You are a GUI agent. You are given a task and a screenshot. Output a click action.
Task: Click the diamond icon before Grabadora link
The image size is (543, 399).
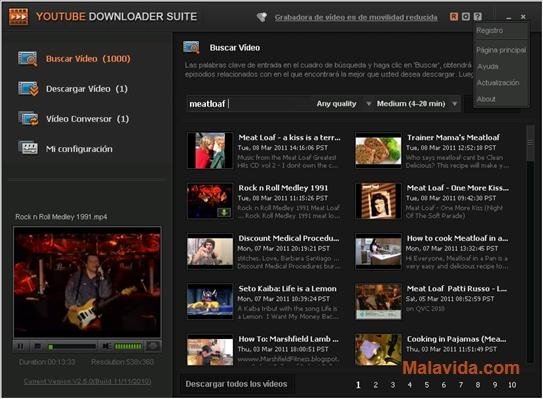point(262,17)
